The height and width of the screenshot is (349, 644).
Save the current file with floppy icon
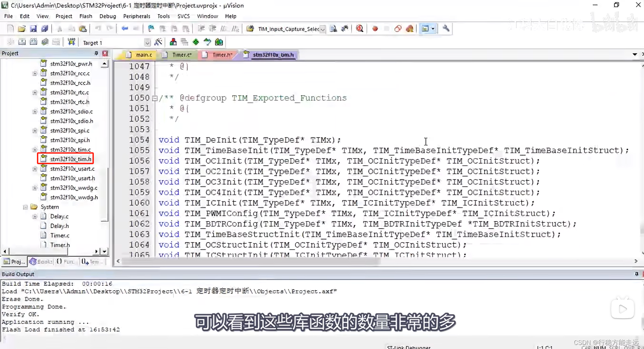(33, 29)
